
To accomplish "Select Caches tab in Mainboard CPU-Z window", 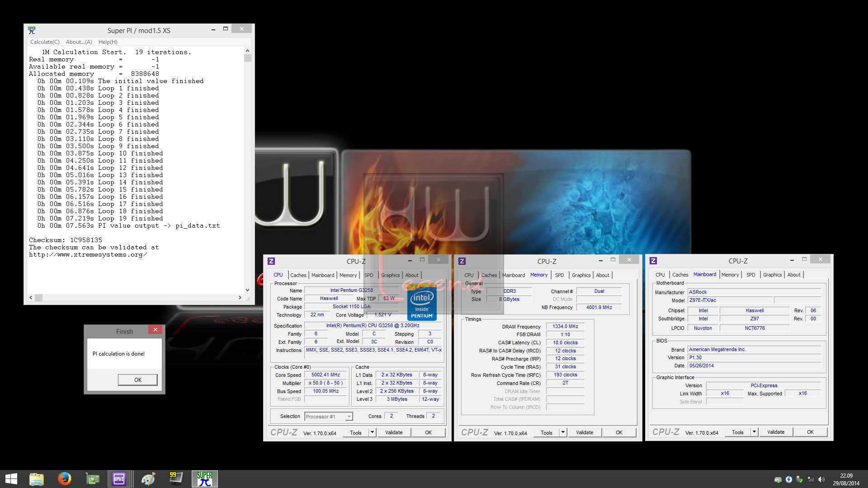I will pos(680,275).
